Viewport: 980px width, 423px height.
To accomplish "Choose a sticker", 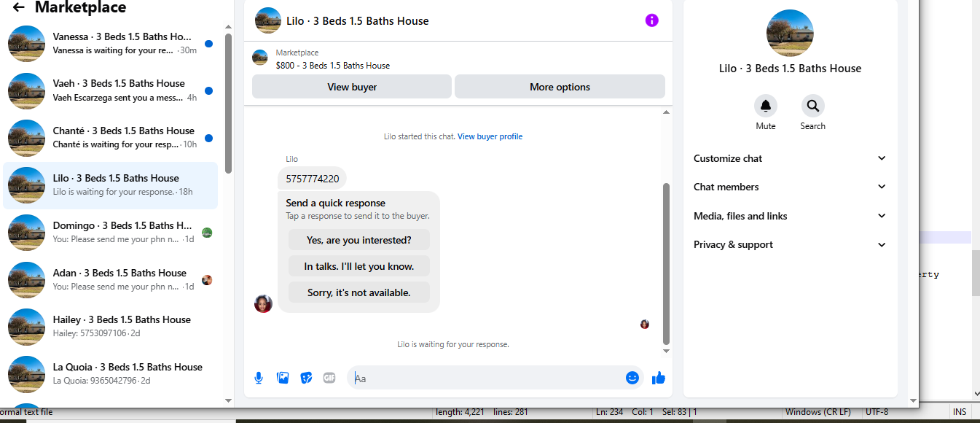I will pyautogui.click(x=307, y=378).
